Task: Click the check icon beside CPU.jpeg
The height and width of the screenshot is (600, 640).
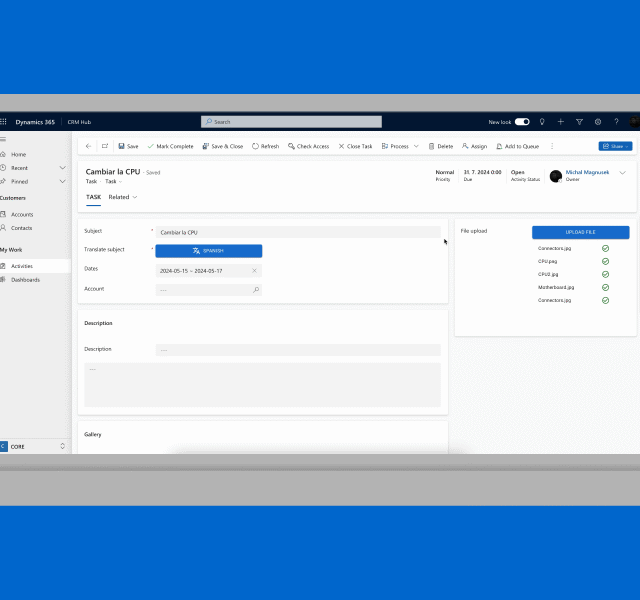Action: pyautogui.click(x=605, y=261)
